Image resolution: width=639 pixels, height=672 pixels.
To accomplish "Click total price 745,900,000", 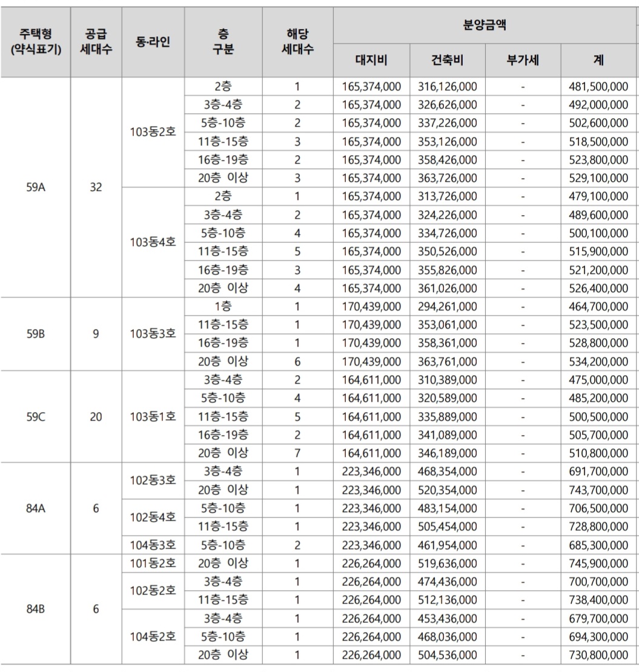I will [x=599, y=563].
